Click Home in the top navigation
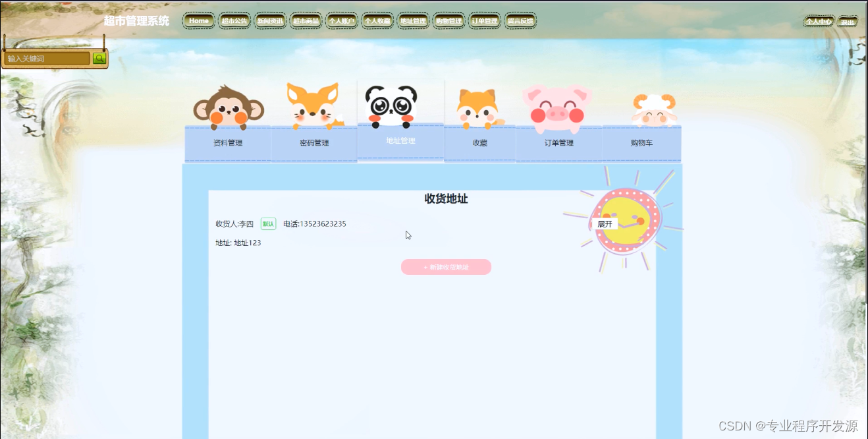This screenshot has width=868, height=439. 198,21
